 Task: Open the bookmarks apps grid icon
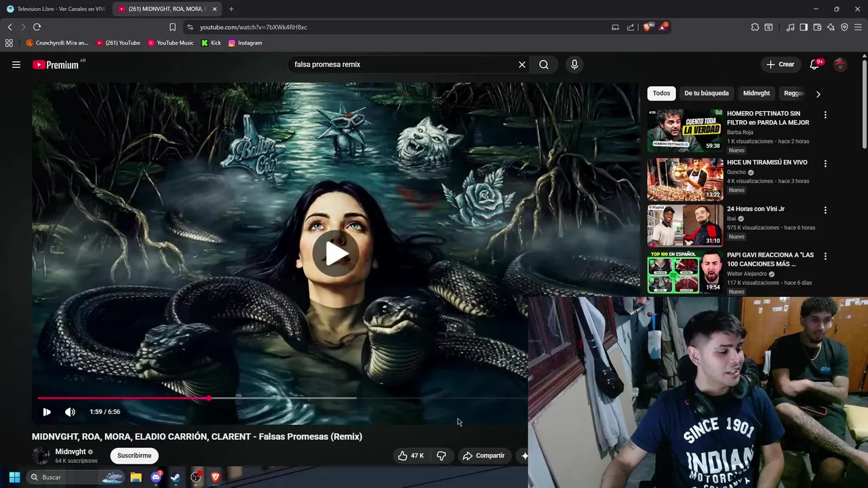[x=9, y=43]
